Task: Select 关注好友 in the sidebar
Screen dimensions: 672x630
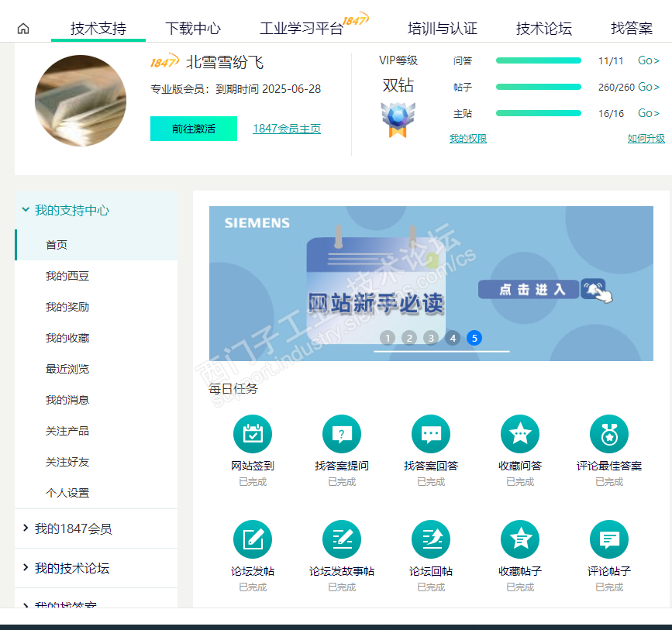Action: 67,462
